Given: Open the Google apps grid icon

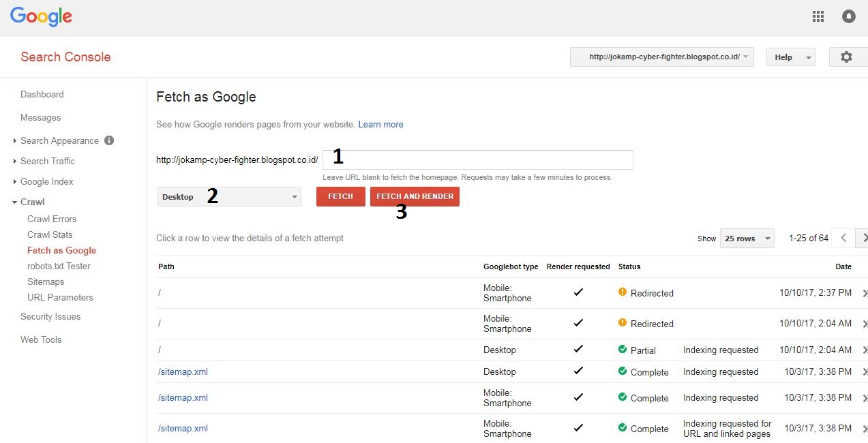Looking at the screenshot, I should (x=818, y=16).
